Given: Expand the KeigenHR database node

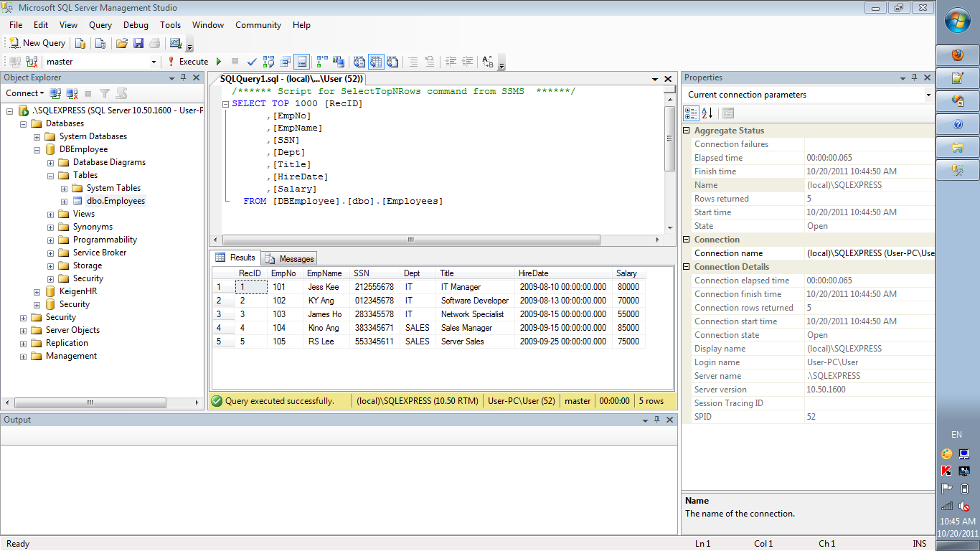Looking at the screenshot, I should pyautogui.click(x=37, y=292).
